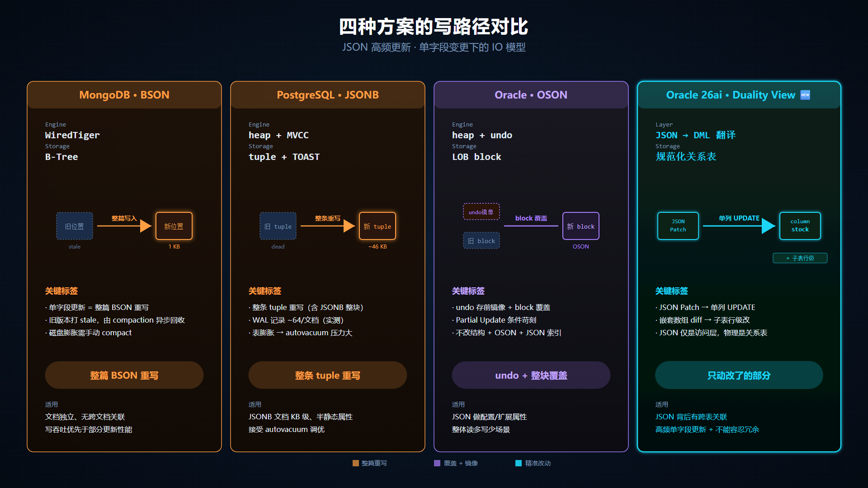Click the purple 覆盖 + 镜像 legend swatch
This screenshot has height=488, width=868.
point(437,463)
